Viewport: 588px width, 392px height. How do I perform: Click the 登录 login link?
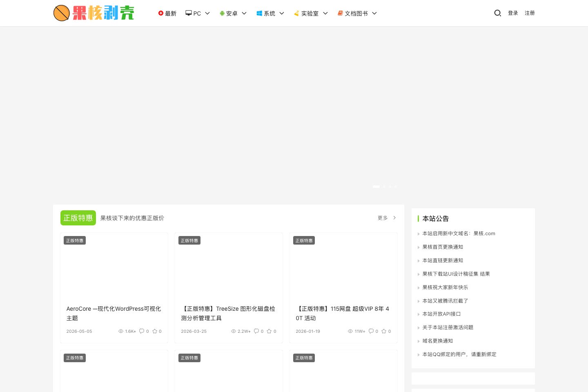tap(513, 13)
